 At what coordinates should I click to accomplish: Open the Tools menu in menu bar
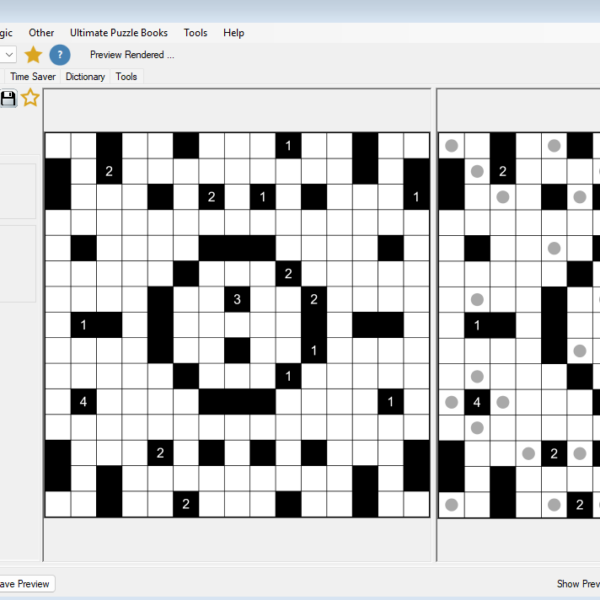point(196,33)
